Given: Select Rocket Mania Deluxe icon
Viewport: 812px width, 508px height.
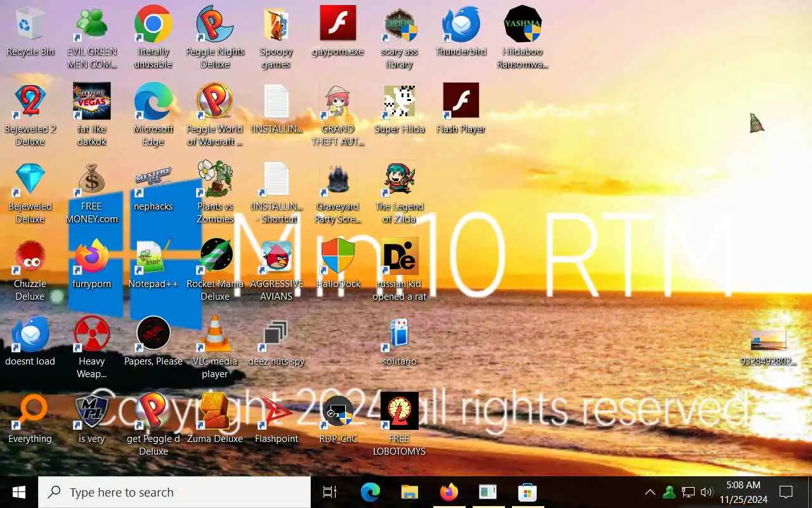Looking at the screenshot, I should tap(215, 257).
